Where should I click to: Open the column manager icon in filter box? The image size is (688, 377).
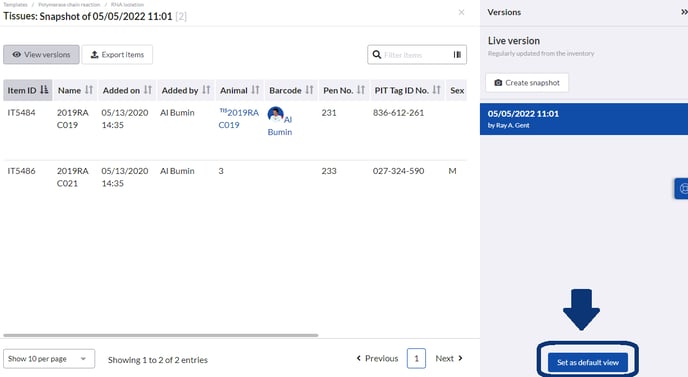click(x=457, y=54)
